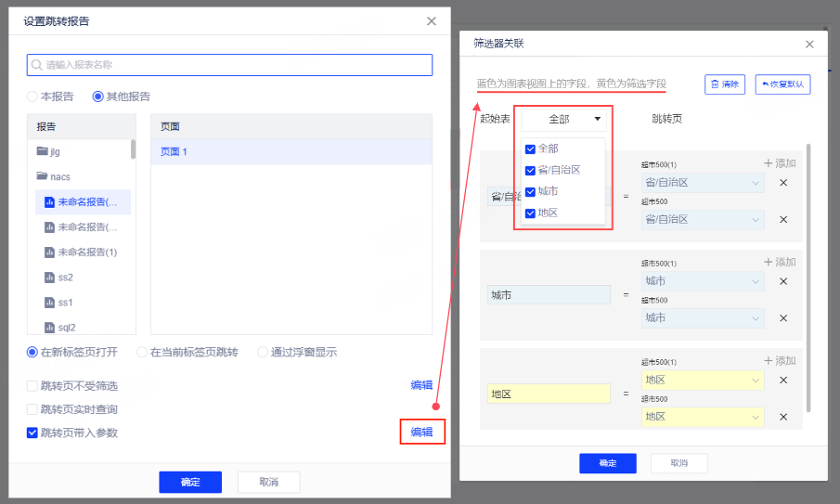This screenshot has width=840, height=504.
Task: Select the 本报告 radio option
Action: pyautogui.click(x=32, y=97)
